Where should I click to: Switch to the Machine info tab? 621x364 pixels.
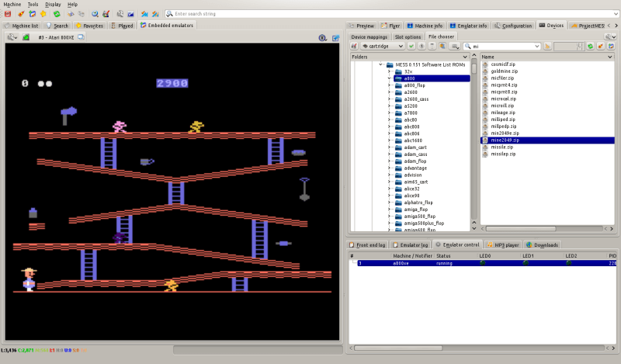(x=425, y=26)
